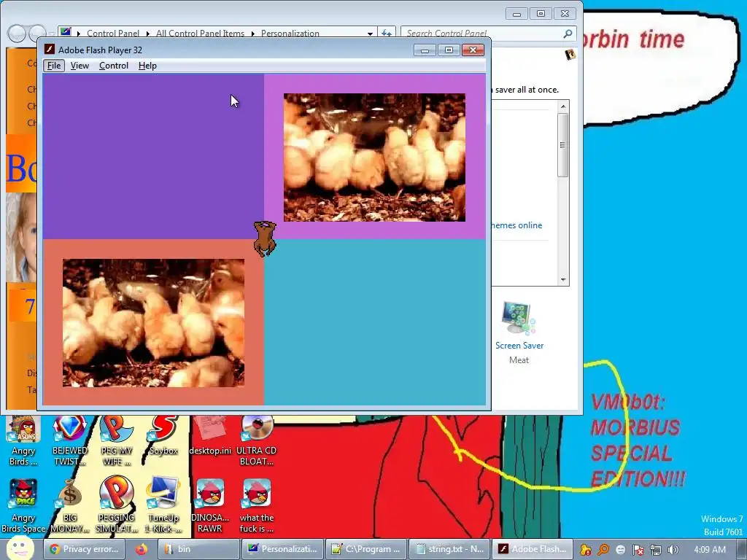Click the refresh button beside the address bar
Screen dimensions: 747x560
pyautogui.click(x=387, y=34)
